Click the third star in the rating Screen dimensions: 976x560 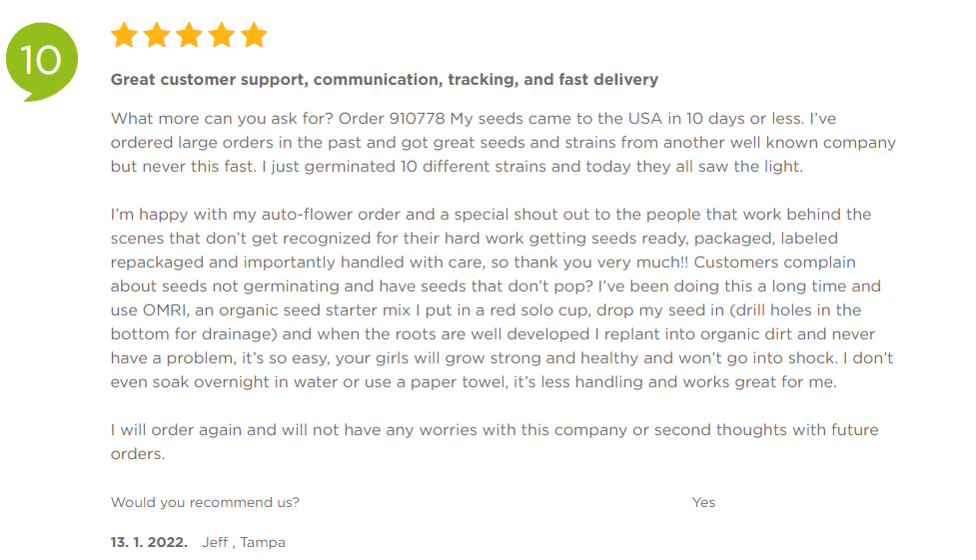point(189,36)
